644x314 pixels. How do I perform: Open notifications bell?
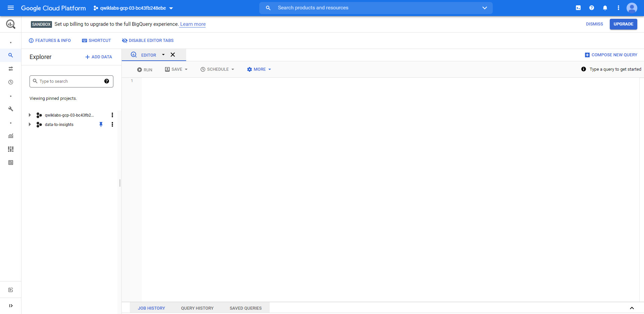coord(605,8)
